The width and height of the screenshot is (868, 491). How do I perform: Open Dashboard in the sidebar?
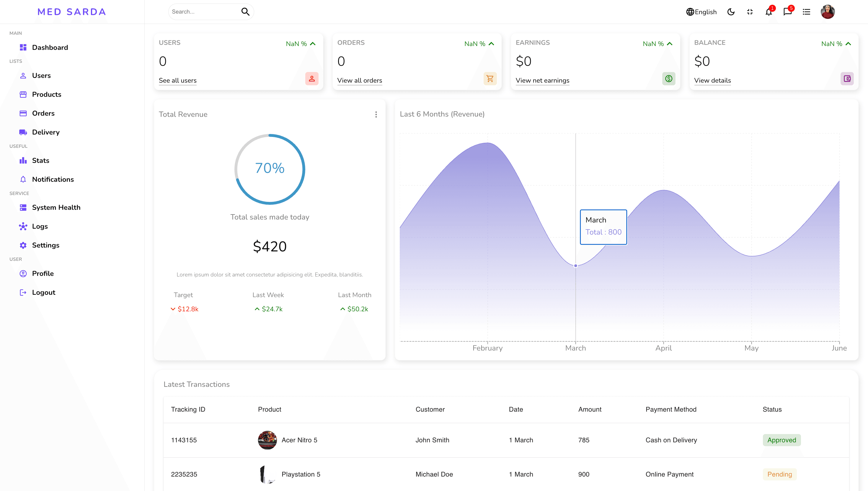coord(50,48)
